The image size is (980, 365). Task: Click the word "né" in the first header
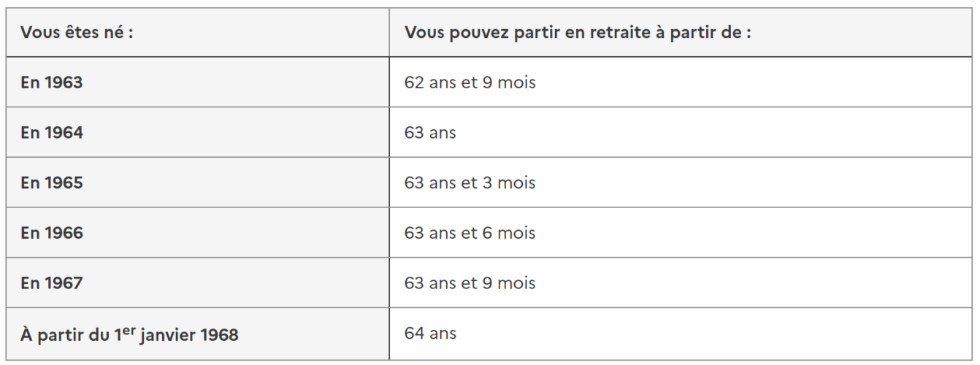click(107, 34)
